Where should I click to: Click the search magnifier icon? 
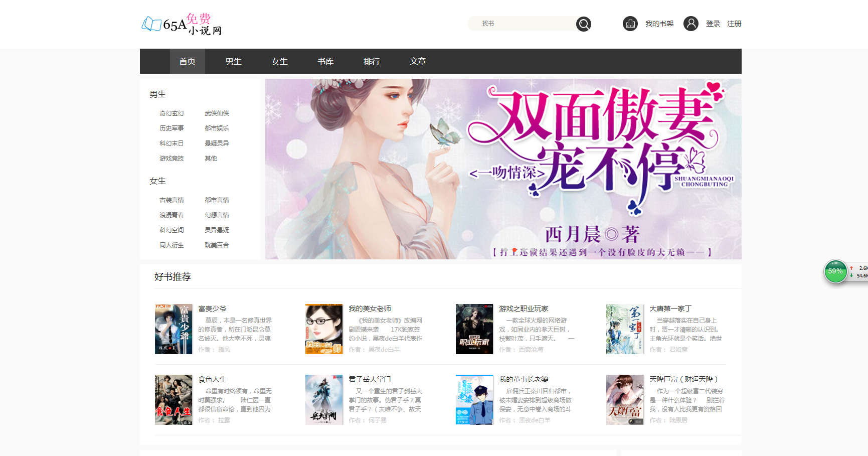[x=583, y=24]
